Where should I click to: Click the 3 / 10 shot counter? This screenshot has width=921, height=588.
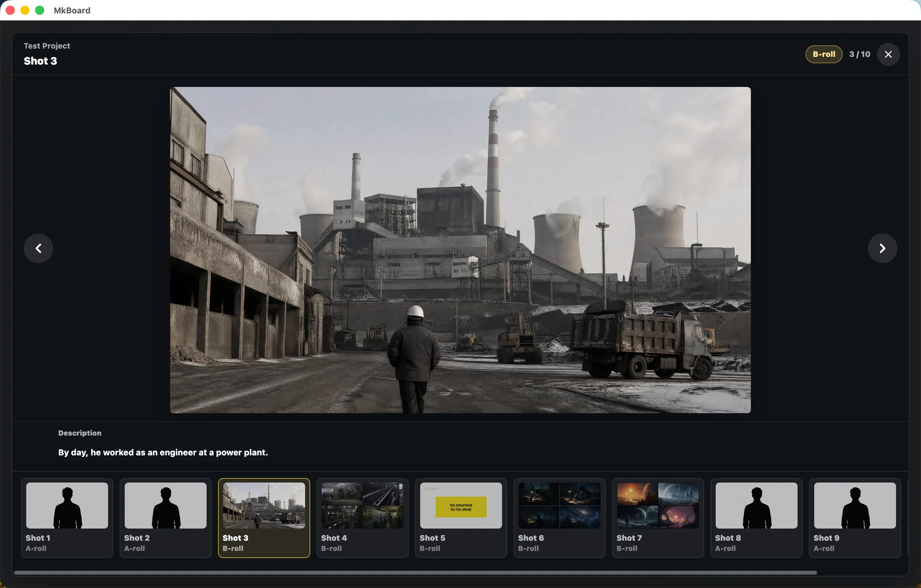tap(859, 54)
